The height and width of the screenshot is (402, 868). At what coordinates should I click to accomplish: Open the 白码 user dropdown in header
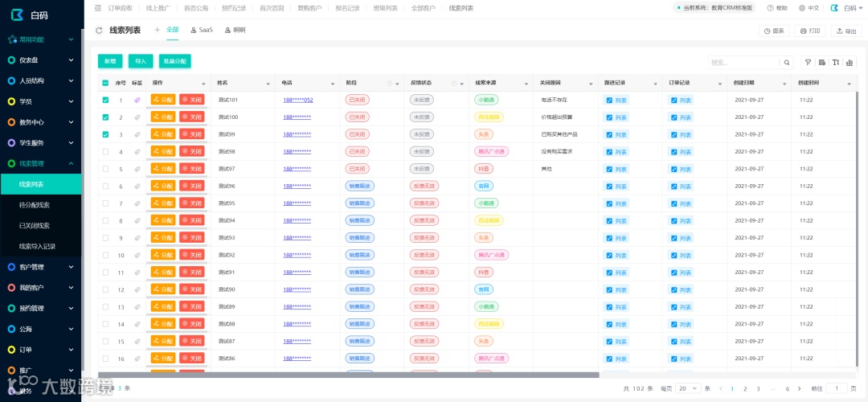(x=848, y=8)
